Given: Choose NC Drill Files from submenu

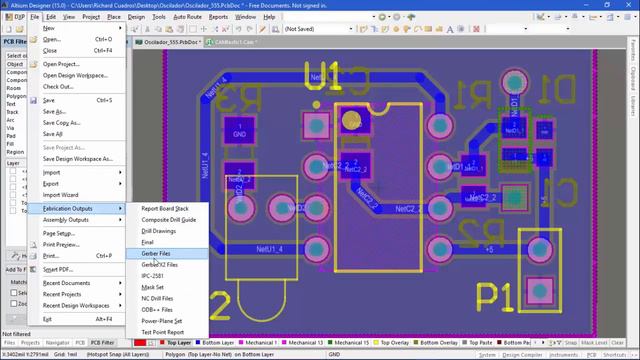Looking at the screenshot, I should coord(167,299).
